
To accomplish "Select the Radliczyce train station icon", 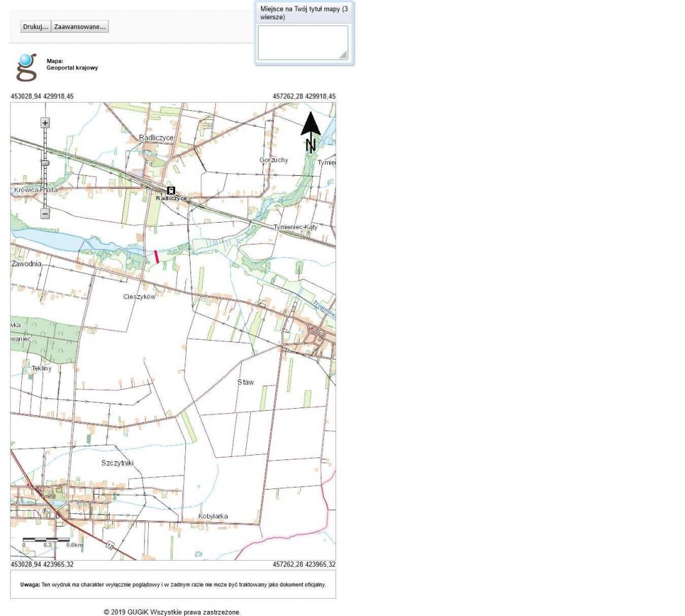I will (x=171, y=191).
